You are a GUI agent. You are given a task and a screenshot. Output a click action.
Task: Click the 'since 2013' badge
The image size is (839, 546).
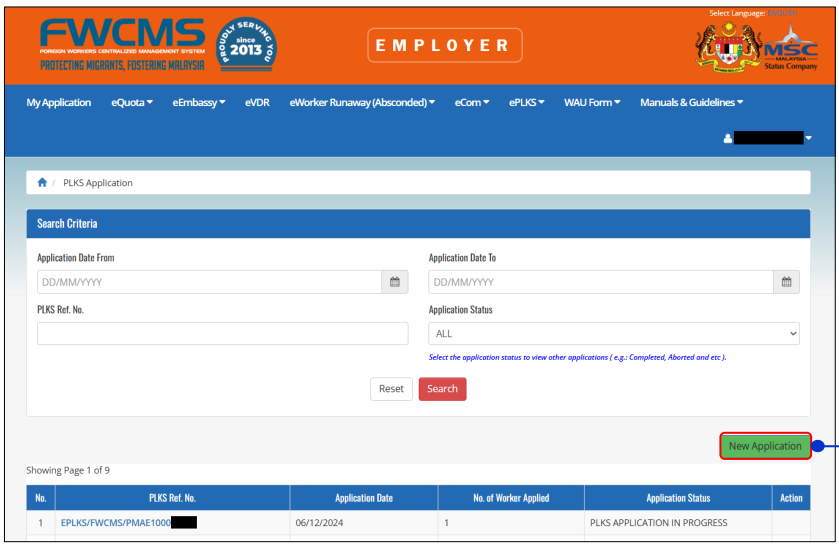246,44
